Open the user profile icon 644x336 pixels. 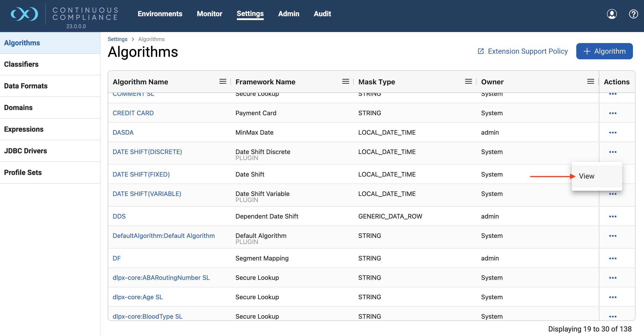(x=611, y=14)
